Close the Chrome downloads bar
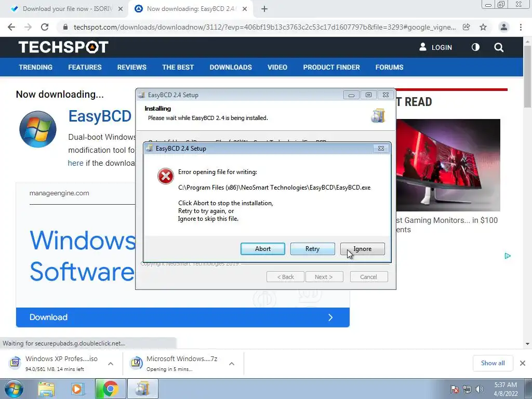This screenshot has height=399, width=532. pos(523,363)
